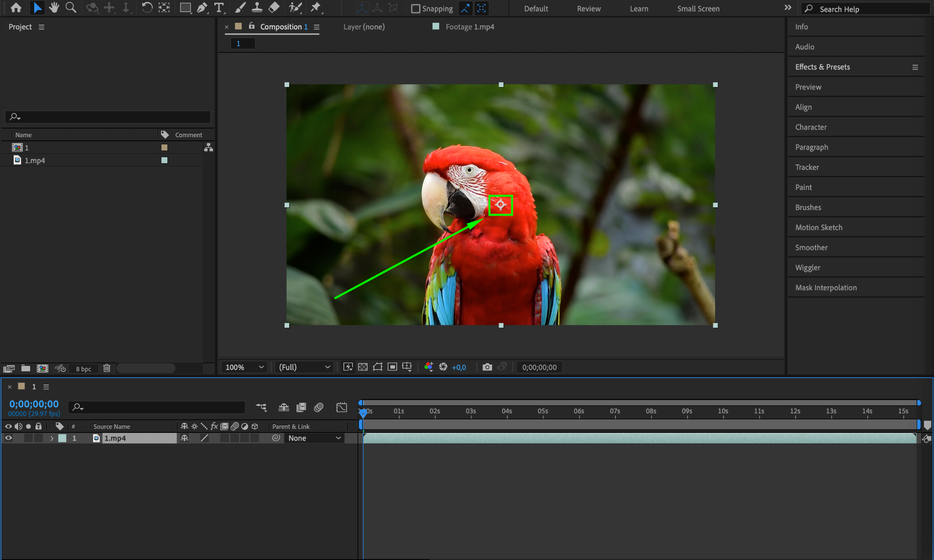The height and width of the screenshot is (560, 934).
Task: Open the 100% magnification dropdown
Action: click(244, 367)
